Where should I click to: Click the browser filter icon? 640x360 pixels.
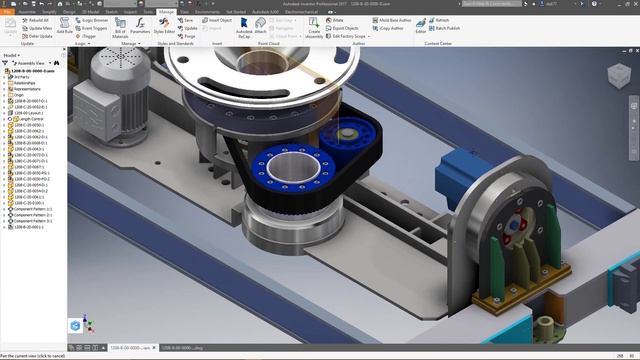pos(5,63)
